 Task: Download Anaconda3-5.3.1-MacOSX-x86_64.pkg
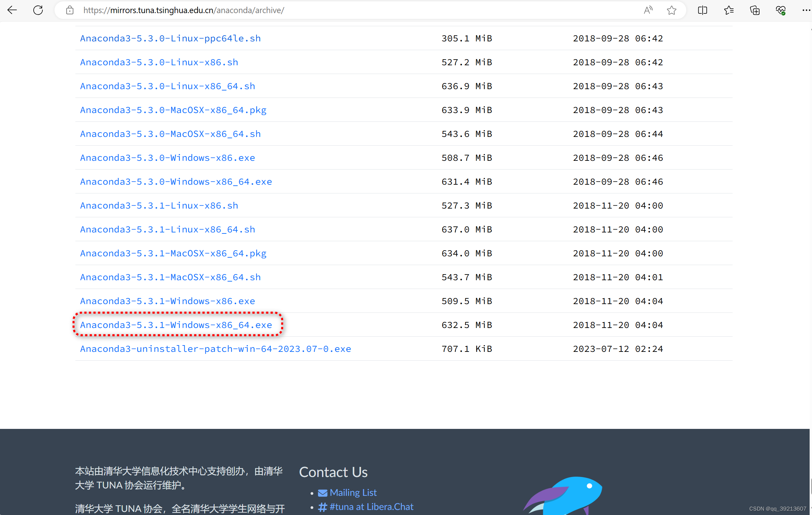click(x=173, y=253)
